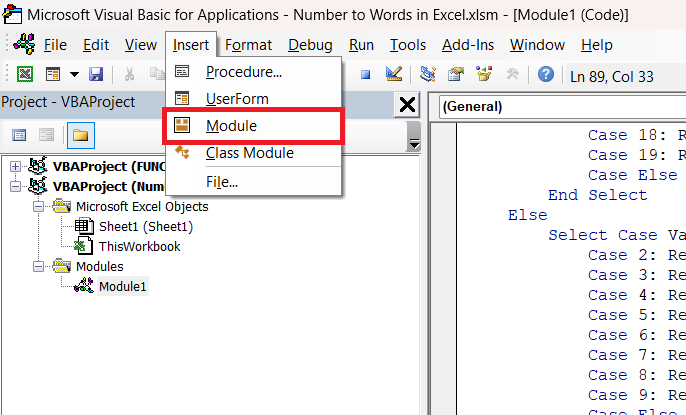Image resolution: width=686 pixels, height=415 pixels.
Task: Choose Module from Insert menu
Action: coord(253,126)
